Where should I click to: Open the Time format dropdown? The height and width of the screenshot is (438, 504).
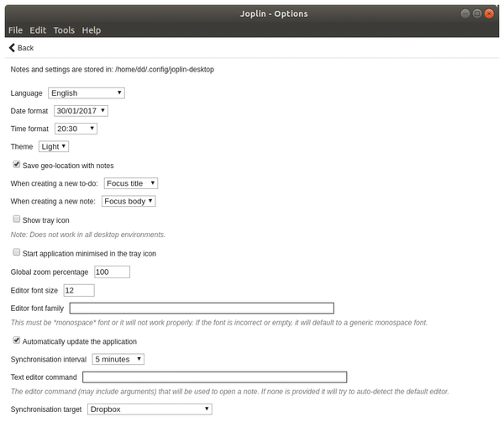point(76,129)
